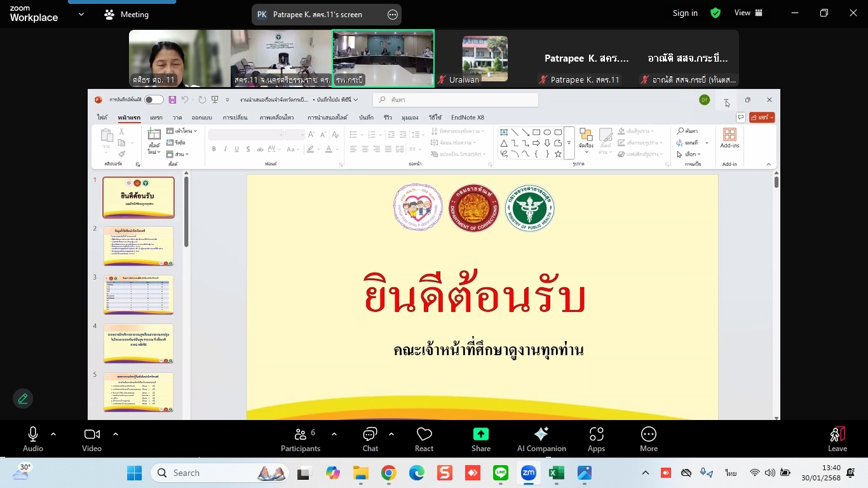868x488 pixels.
Task: Switch to Design tab (ออกแบบ)
Action: click(x=201, y=118)
